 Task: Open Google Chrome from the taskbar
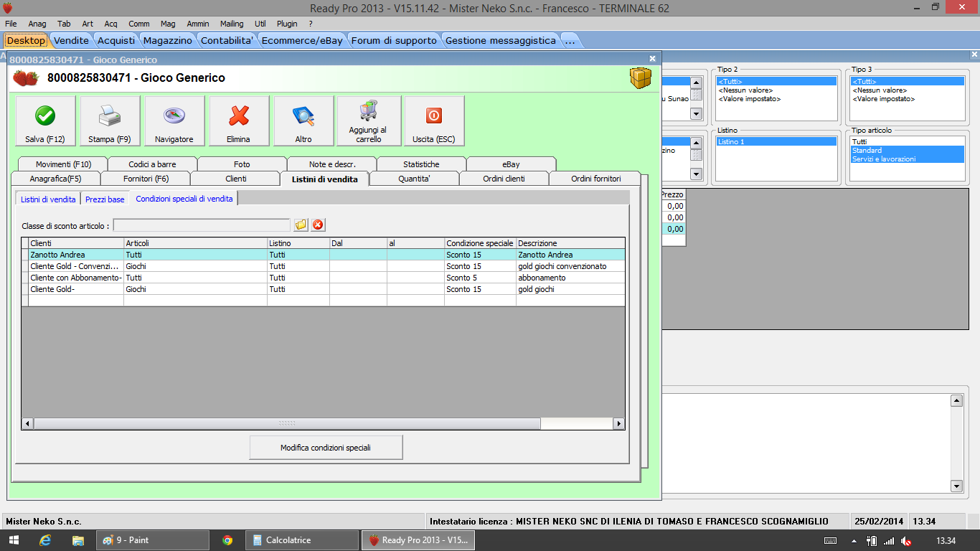point(227,540)
